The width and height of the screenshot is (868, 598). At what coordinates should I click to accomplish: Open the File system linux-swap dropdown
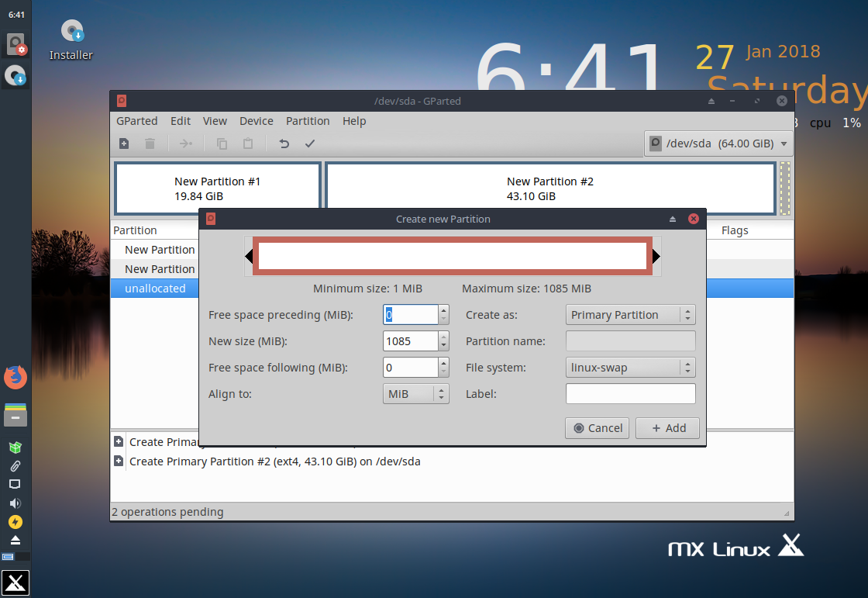pyautogui.click(x=631, y=368)
